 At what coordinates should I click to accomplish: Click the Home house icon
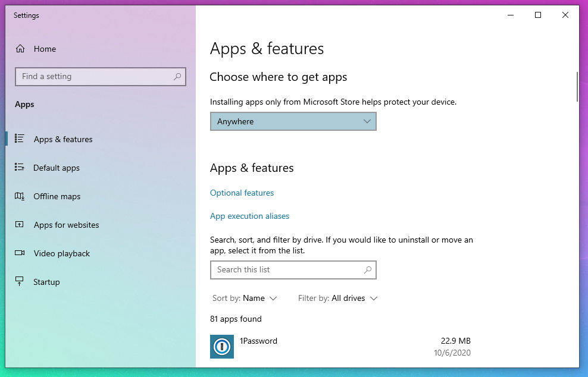[20, 49]
